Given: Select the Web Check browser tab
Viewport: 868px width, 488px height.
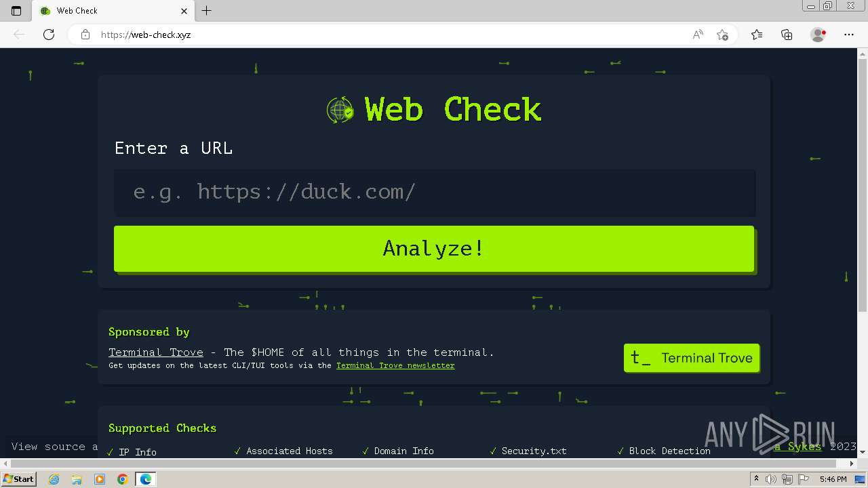Looking at the screenshot, I should click(112, 11).
